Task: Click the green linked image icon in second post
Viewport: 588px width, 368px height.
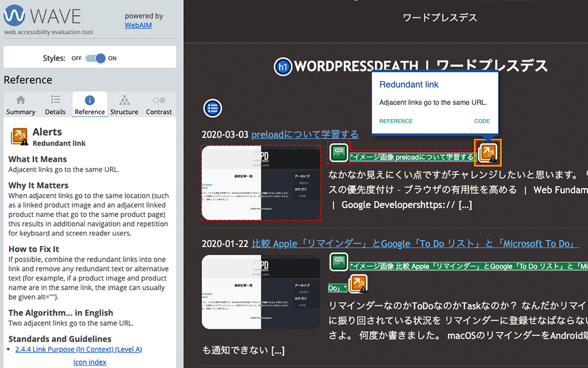Action: 339,262
